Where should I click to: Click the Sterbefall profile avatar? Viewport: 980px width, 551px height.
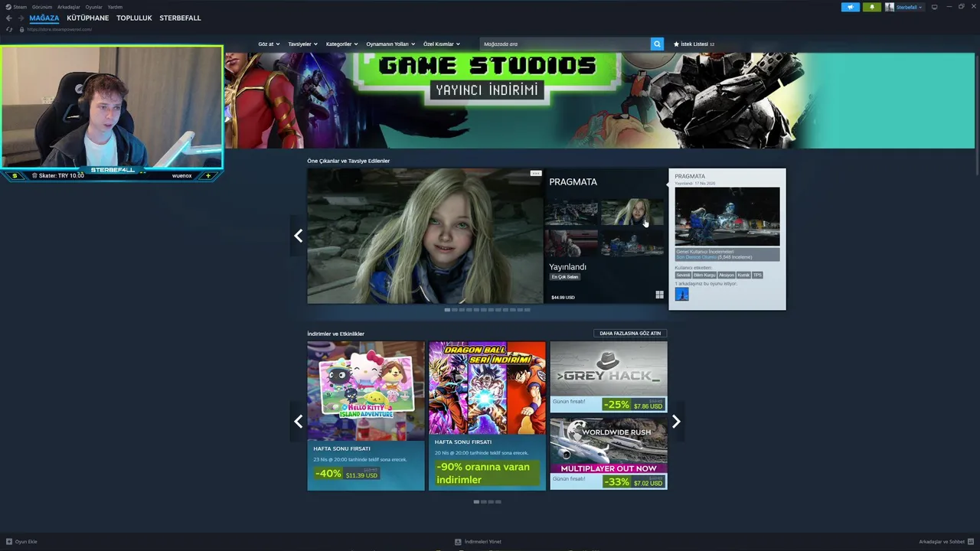890,7
